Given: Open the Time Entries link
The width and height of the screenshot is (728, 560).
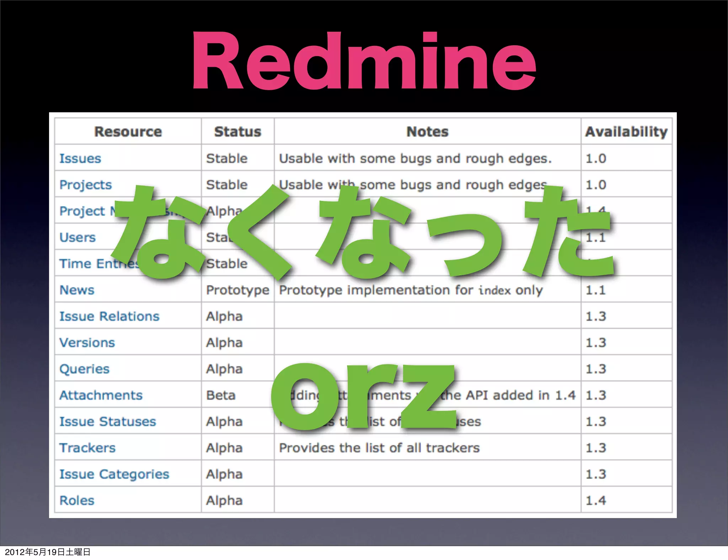Looking at the screenshot, I should click(100, 264).
